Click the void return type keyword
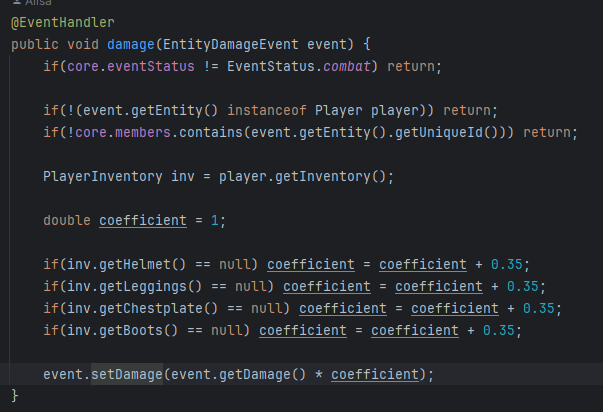 (83, 45)
